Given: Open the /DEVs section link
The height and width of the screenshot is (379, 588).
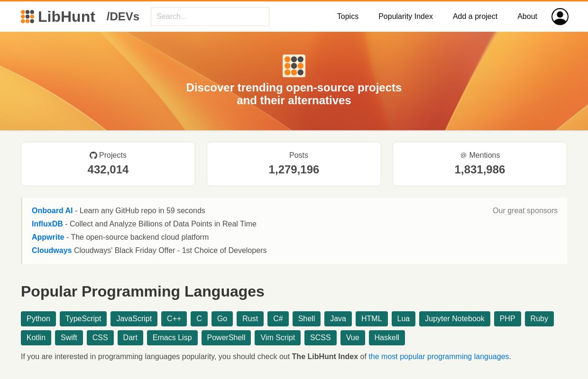Looking at the screenshot, I should pos(123,17).
